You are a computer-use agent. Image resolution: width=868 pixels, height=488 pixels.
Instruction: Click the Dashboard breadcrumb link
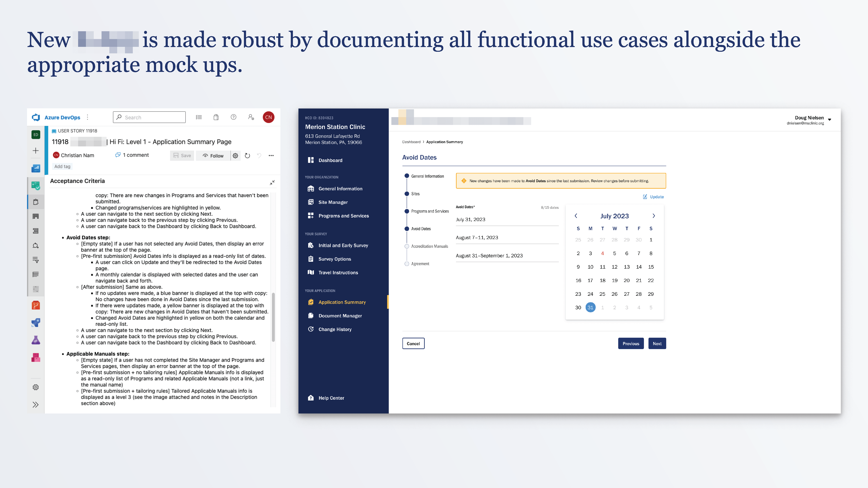(411, 142)
